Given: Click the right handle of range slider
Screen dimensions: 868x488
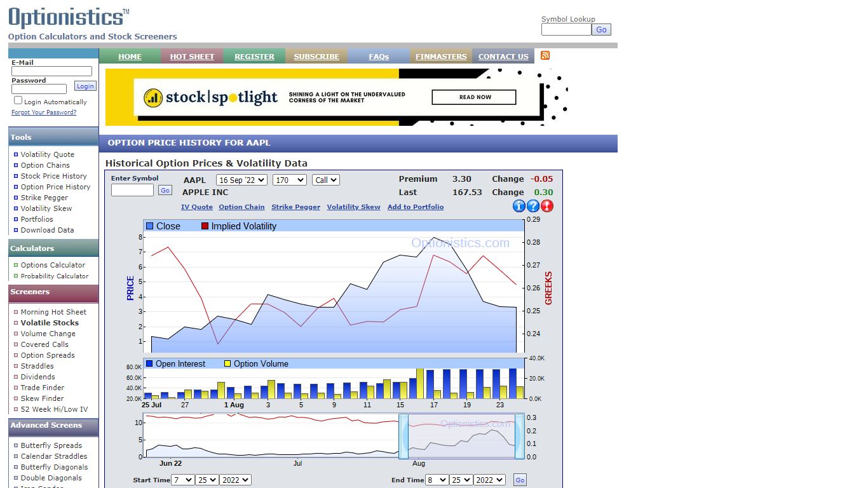Looking at the screenshot, I should pyautogui.click(x=520, y=436).
